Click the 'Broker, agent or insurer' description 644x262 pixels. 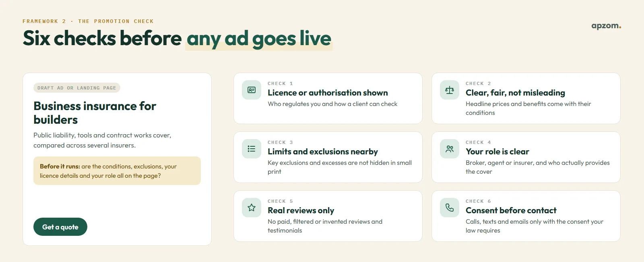point(538,167)
